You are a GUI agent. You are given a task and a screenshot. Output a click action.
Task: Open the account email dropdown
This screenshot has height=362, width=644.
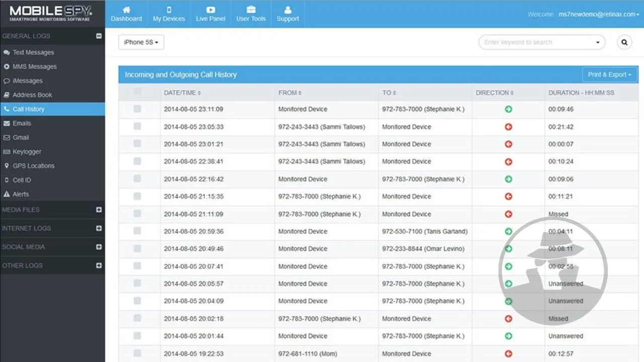[x=599, y=14]
